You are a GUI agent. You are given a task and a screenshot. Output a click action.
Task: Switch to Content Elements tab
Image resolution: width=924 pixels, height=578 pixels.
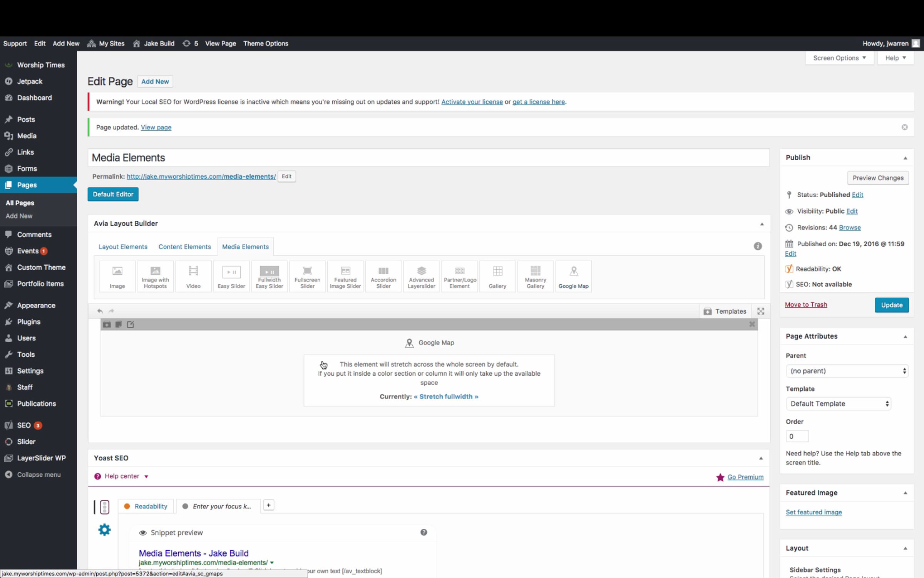(x=184, y=247)
